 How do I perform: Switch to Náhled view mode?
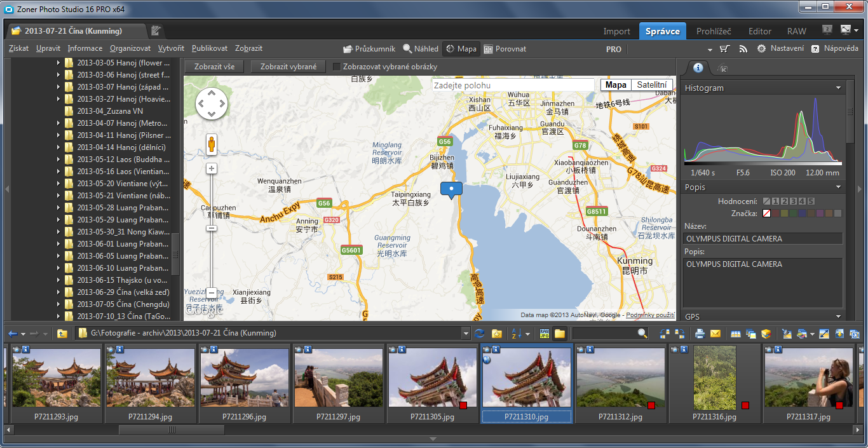pyautogui.click(x=421, y=48)
